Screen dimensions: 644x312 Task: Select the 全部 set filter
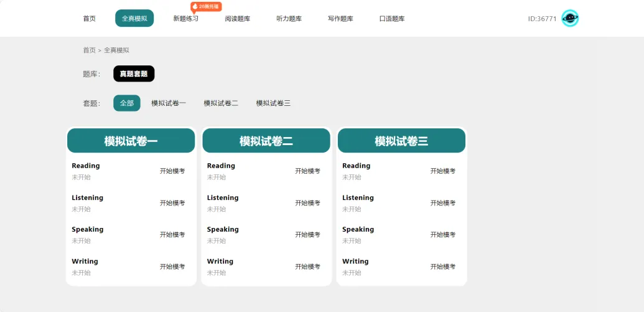(x=127, y=103)
